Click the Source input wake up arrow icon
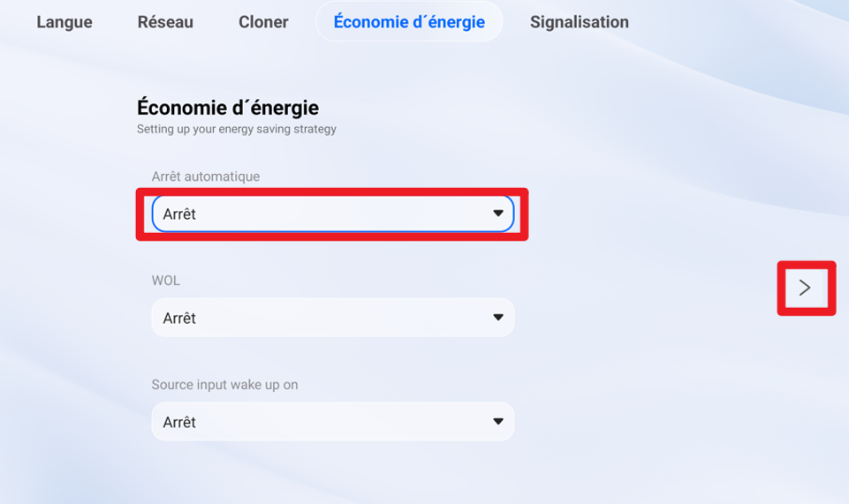The height and width of the screenshot is (504, 849). pos(498,422)
